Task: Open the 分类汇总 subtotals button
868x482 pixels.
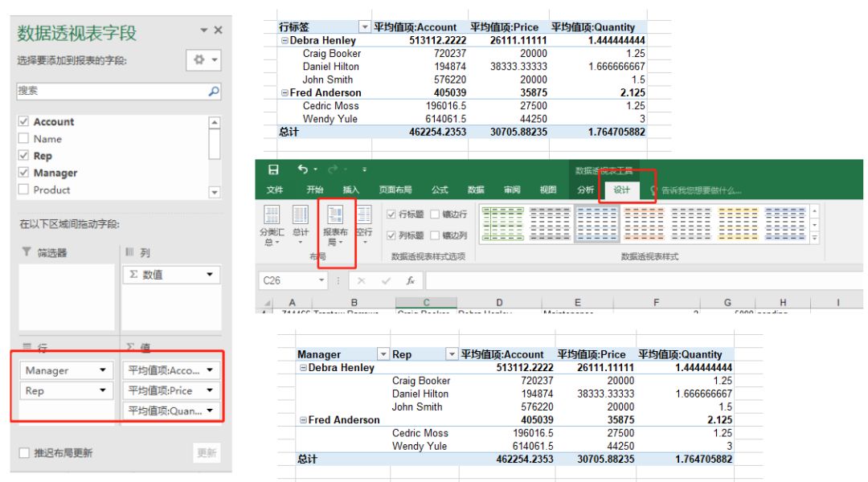Action: tap(272, 226)
